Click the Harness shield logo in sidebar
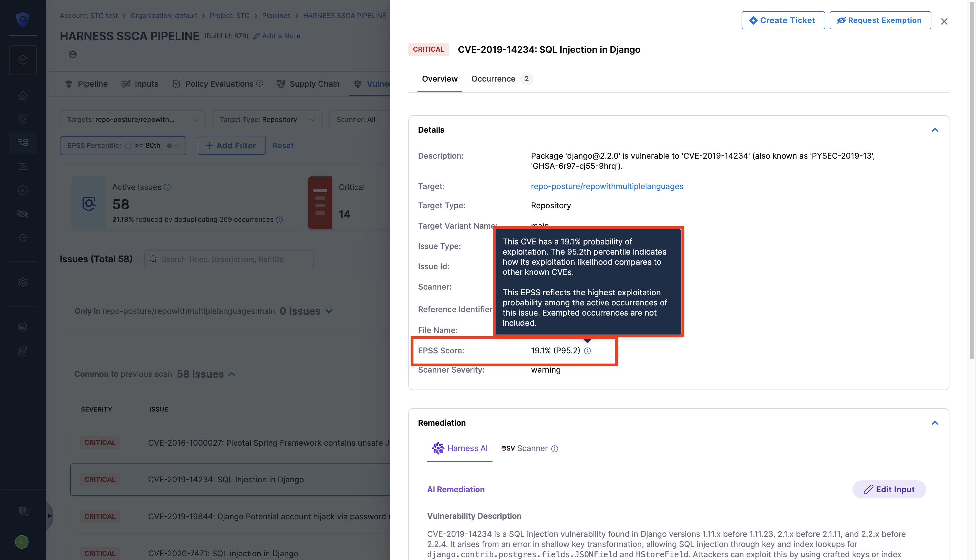 click(23, 19)
